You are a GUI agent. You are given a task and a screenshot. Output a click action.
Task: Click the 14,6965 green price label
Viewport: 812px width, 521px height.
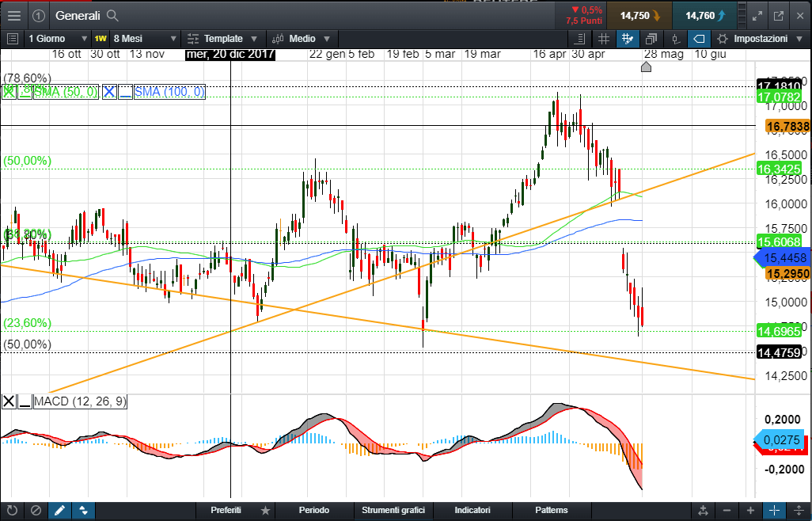click(x=779, y=332)
